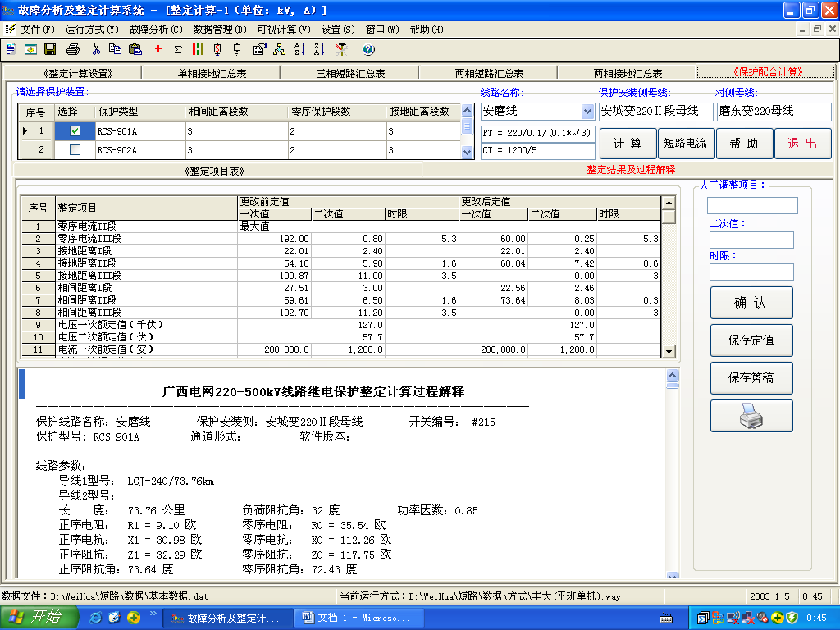Click the security shield tray icon
Screen dimensions: 840x630
793,619
